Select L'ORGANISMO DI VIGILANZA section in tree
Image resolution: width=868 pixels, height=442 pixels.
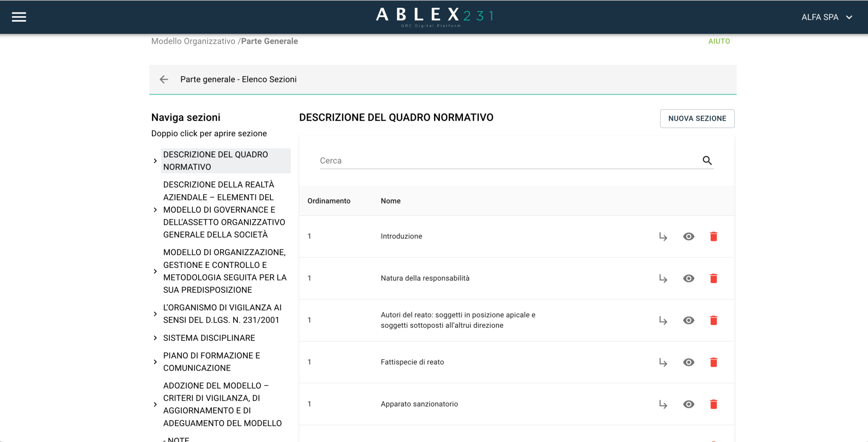[x=222, y=314]
